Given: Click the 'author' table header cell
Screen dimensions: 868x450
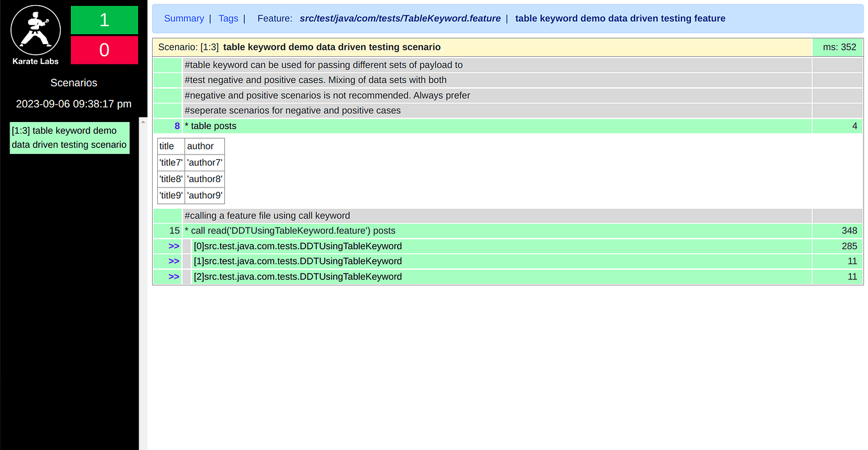Looking at the screenshot, I should click(205, 146).
